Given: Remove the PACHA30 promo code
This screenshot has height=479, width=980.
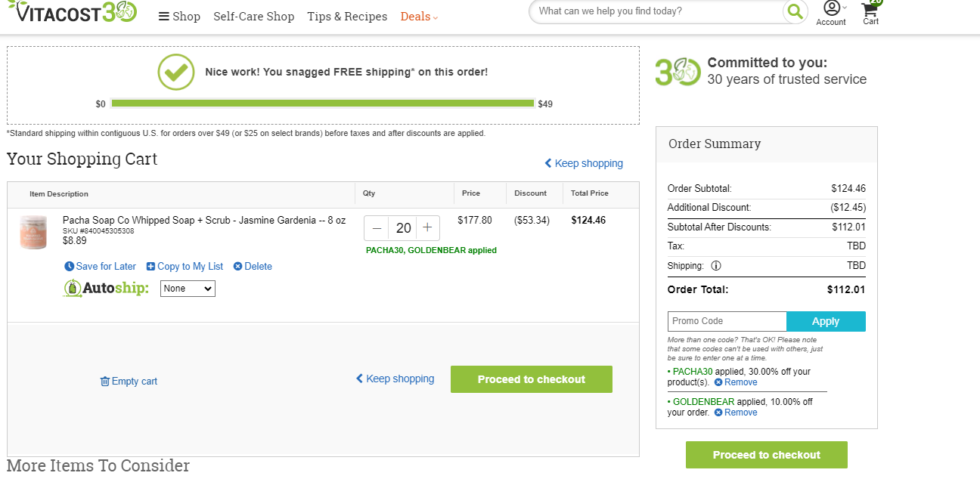Looking at the screenshot, I should (736, 382).
